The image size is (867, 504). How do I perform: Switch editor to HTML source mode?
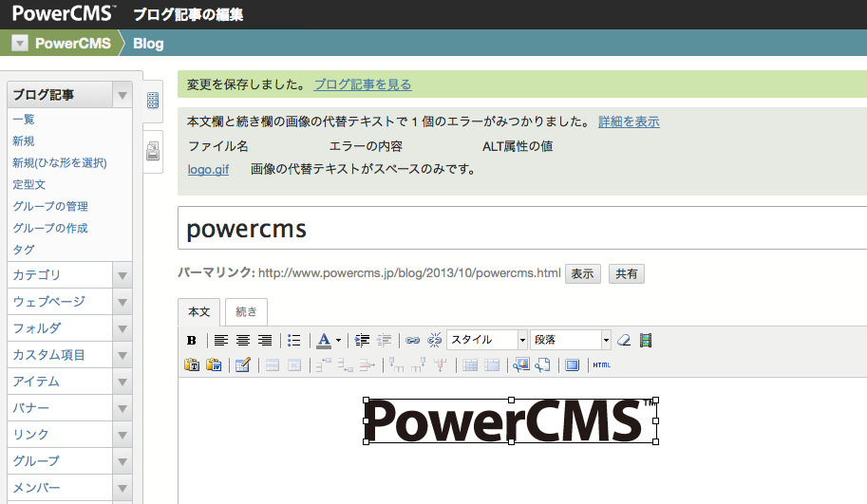602,364
